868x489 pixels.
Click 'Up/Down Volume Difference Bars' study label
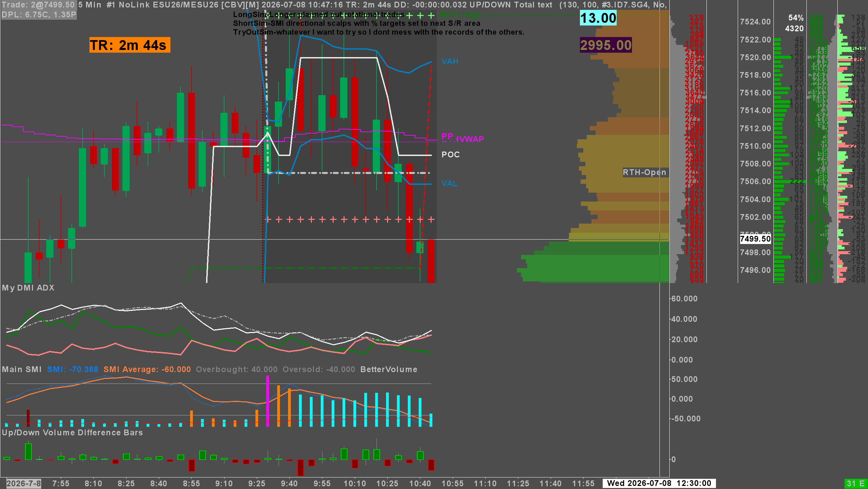pyautogui.click(x=72, y=433)
